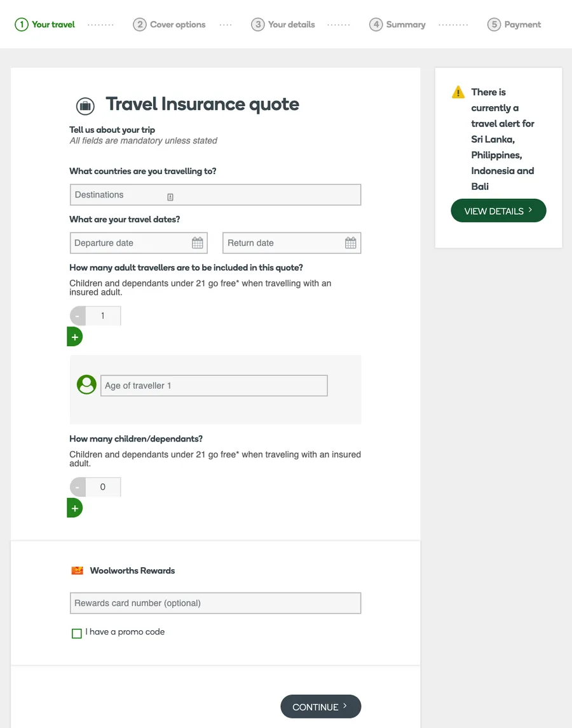572x728 pixels.
Task: Click the yellow travel alert warning icon
Action: [458, 93]
